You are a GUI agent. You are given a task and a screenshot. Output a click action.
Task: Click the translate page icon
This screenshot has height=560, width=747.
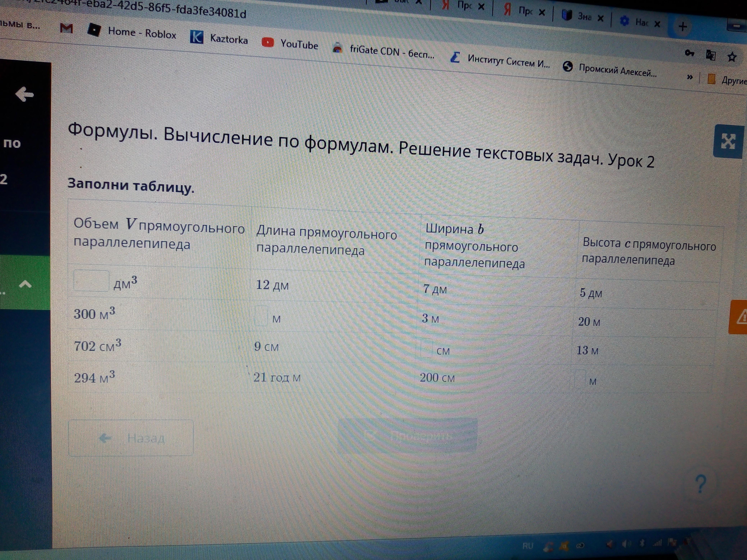pyautogui.click(x=711, y=55)
